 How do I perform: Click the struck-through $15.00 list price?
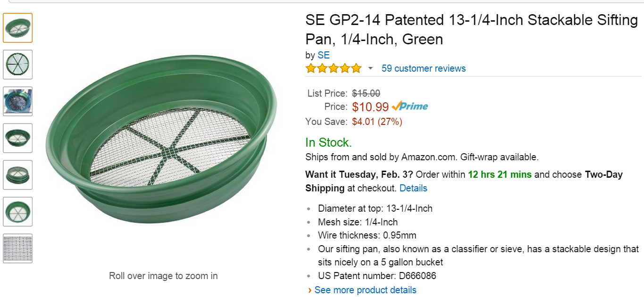pos(366,93)
